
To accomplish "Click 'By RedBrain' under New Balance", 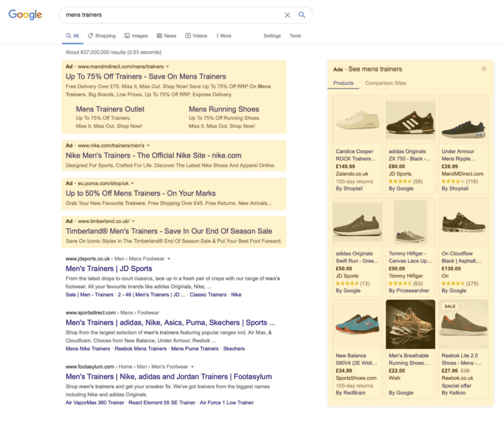I will [350, 393].
